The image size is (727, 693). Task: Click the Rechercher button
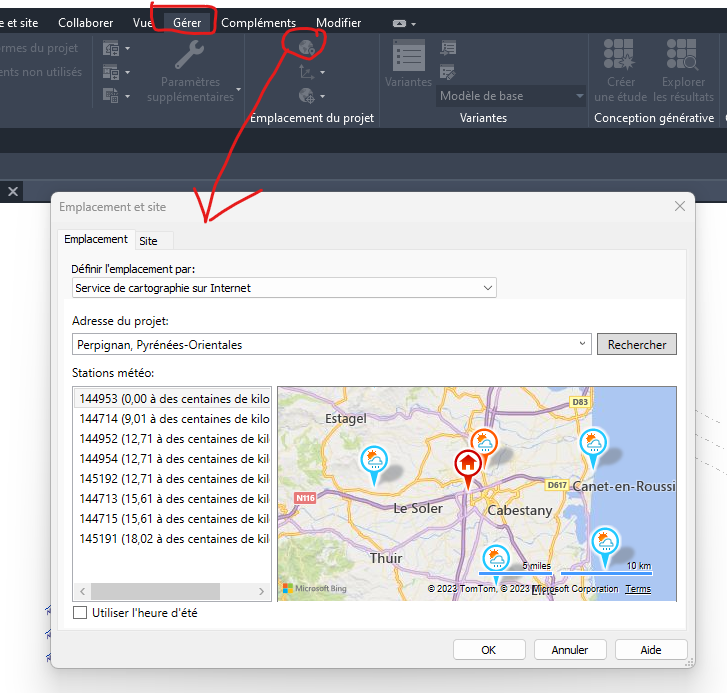coord(637,344)
